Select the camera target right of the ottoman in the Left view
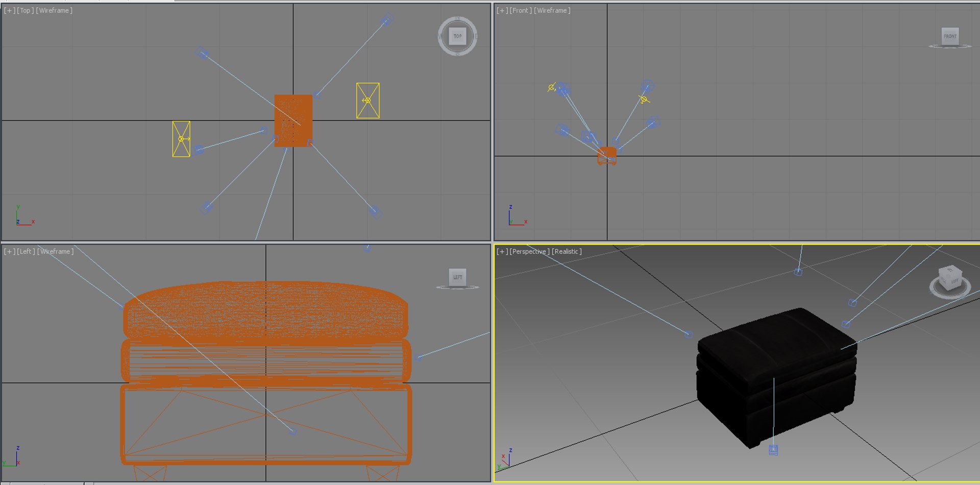The width and height of the screenshot is (980, 485). [418, 358]
